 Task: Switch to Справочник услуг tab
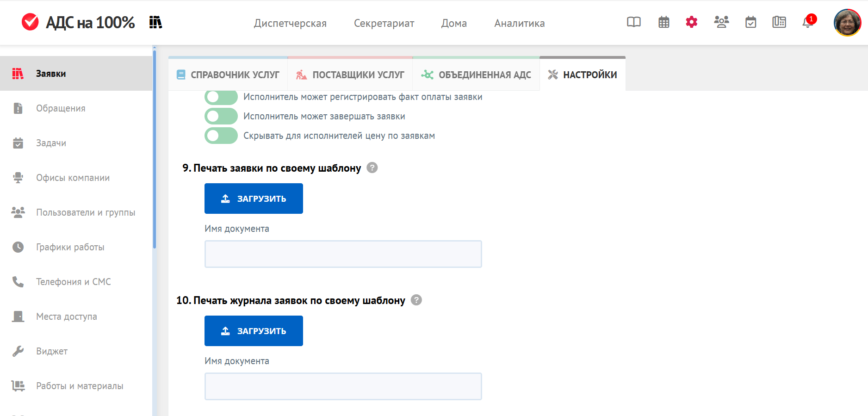point(228,75)
